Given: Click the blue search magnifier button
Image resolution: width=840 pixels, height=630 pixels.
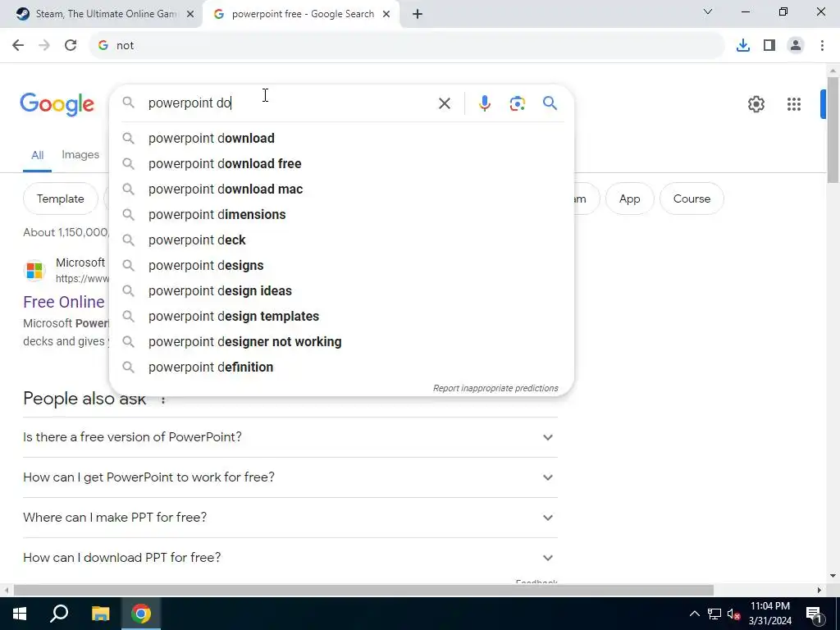Looking at the screenshot, I should [550, 103].
